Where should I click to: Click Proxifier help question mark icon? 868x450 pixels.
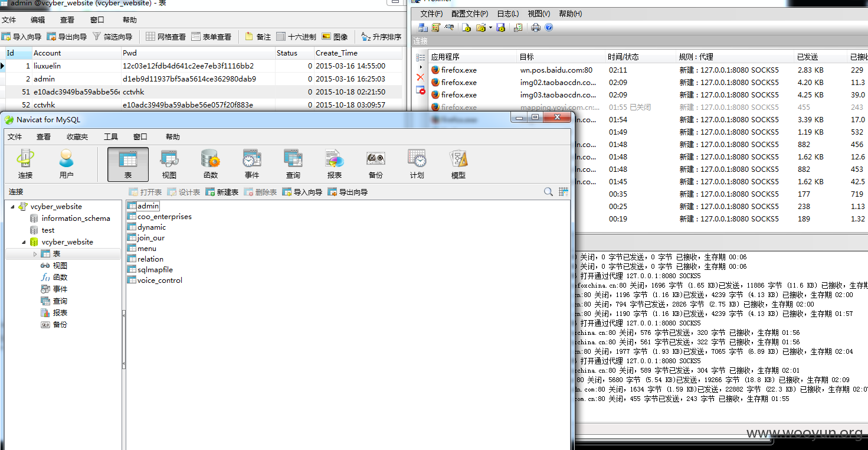coord(549,27)
